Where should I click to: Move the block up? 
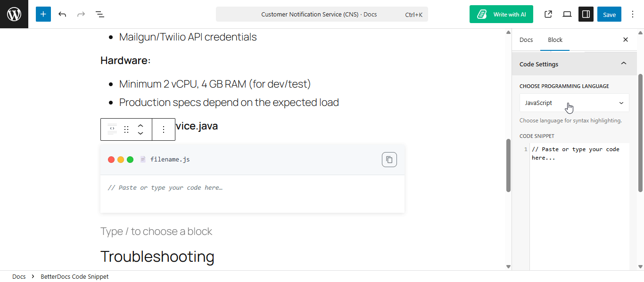(140, 126)
